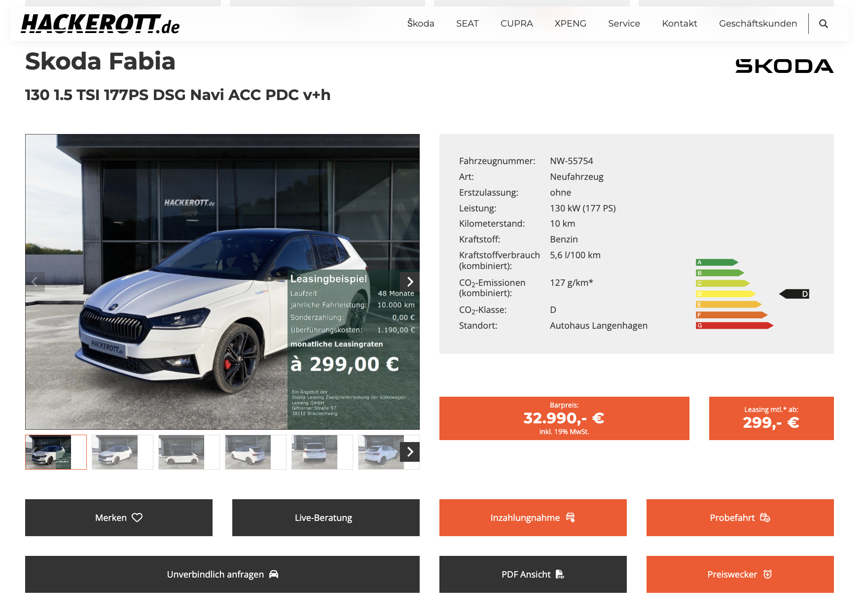Open the search magnifier icon
The height and width of the screenshot is (616, 865).
click(823, 24)
